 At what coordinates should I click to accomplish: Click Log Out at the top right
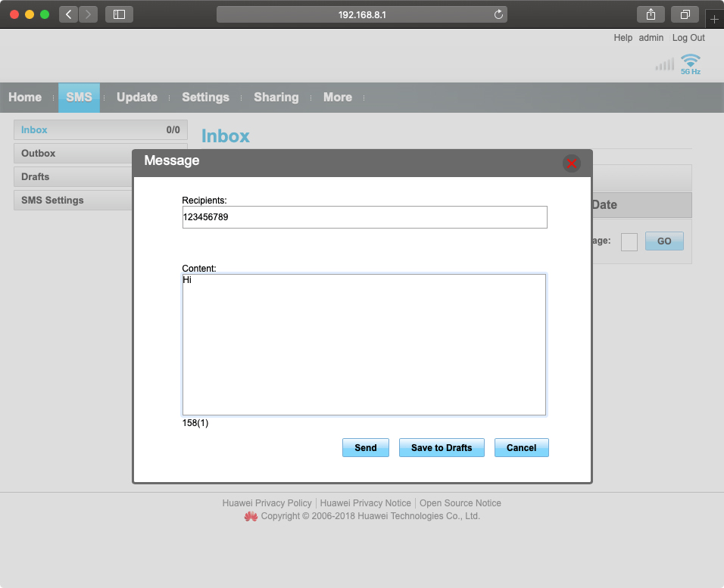[x=688, y=37]
